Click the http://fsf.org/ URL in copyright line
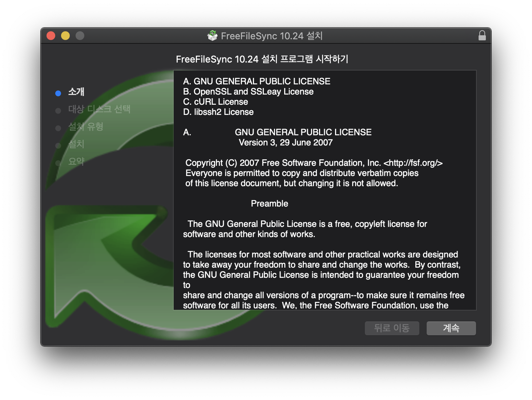532x400 pixels. tap(413, 163)
